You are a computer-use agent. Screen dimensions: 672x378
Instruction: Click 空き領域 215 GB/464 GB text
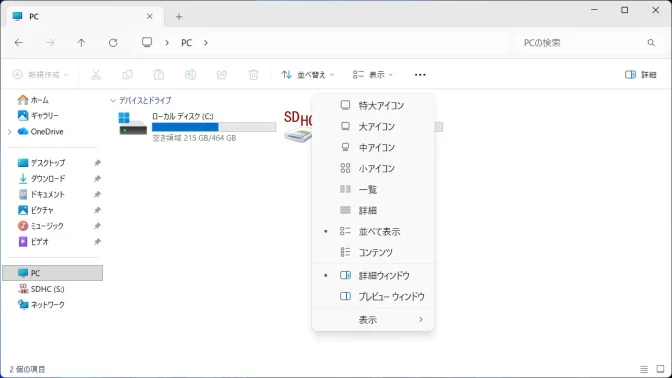click(x=194, y=138)
